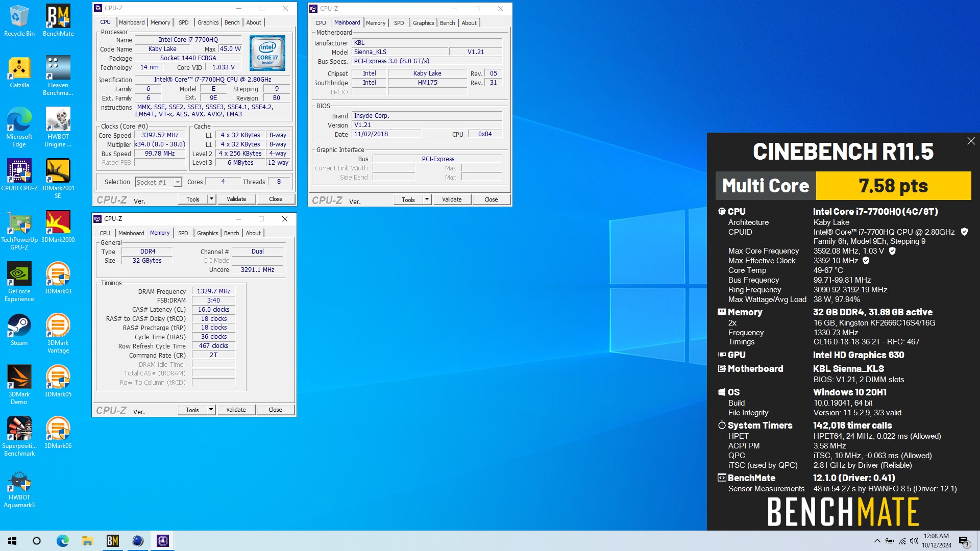Click Kingston KF2666C16S4/16G memory line in BenchMate
The width and height of the screenshot is (980, 551).
(874, 323)
